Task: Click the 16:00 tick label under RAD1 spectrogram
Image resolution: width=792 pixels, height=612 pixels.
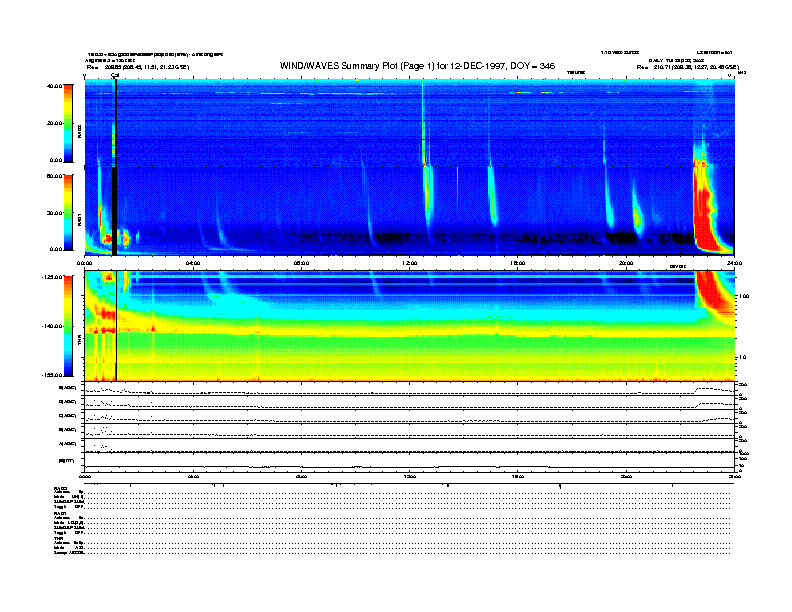Action: [518, 263]
